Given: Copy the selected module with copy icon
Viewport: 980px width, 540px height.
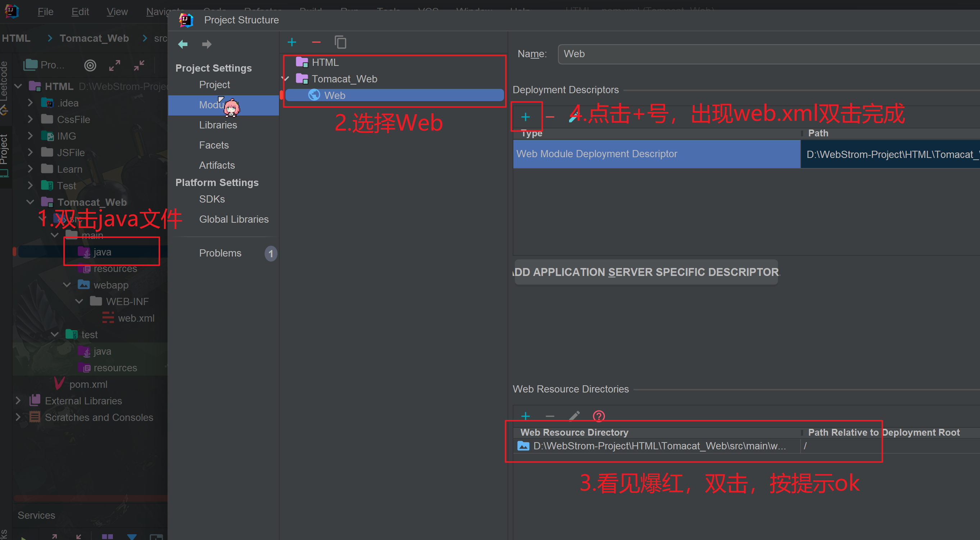Looking at the screenshot, I should [340, 42].
